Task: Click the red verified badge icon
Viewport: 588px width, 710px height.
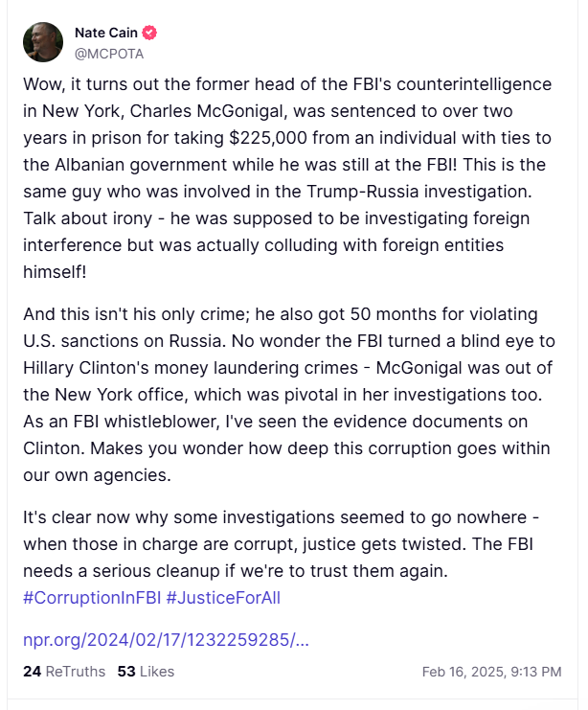Action: (149, 34)
